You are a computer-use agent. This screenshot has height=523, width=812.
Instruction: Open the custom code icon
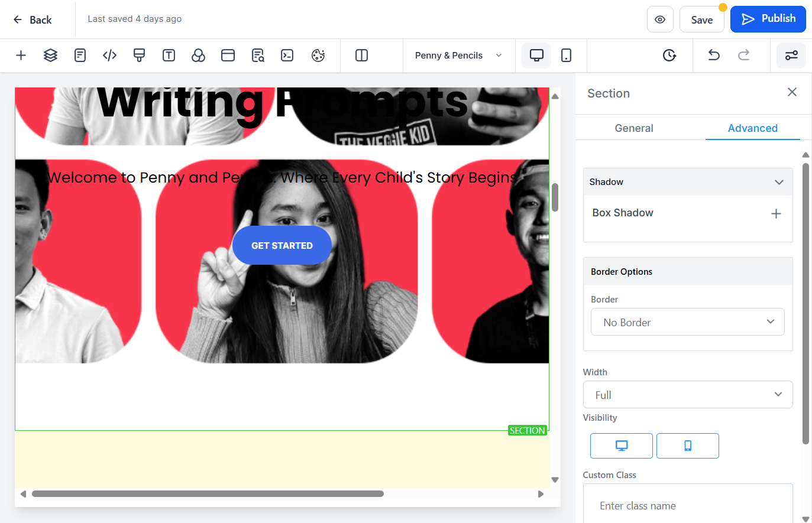(x=110, y=56)
